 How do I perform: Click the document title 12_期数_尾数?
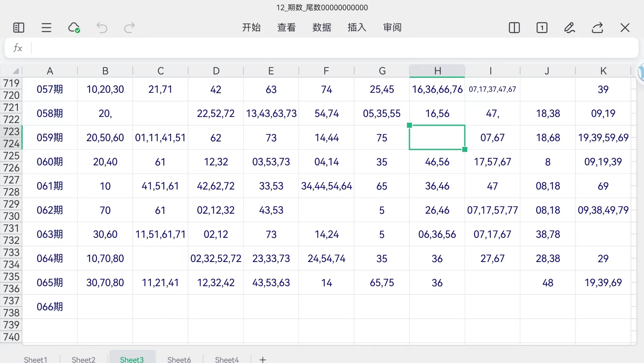(x=322, y=7)
